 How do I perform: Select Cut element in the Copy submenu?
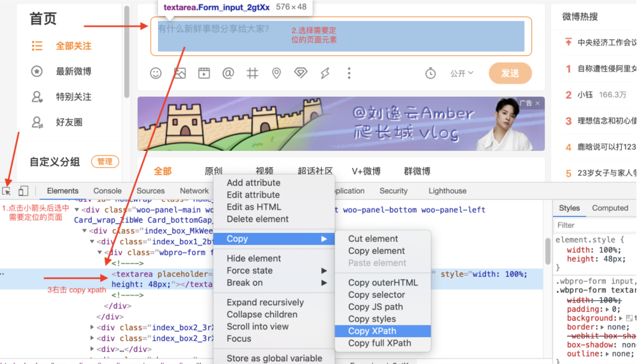383,239
